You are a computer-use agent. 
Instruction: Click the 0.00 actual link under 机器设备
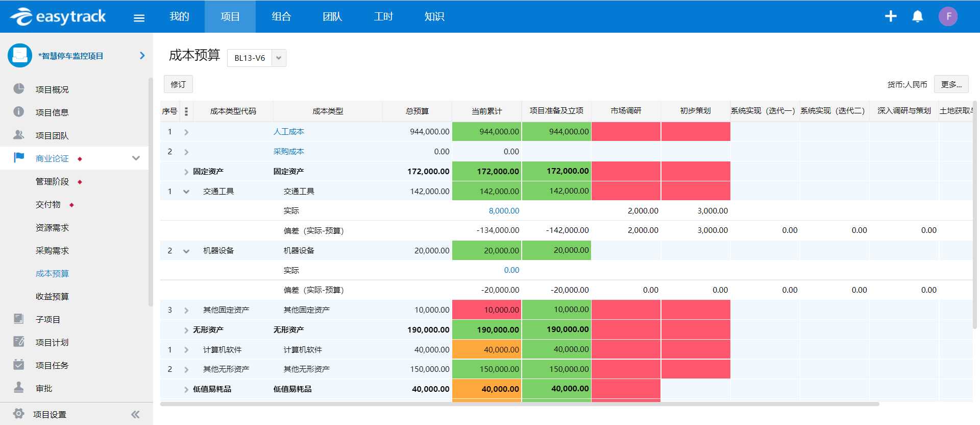coord(511,270)
